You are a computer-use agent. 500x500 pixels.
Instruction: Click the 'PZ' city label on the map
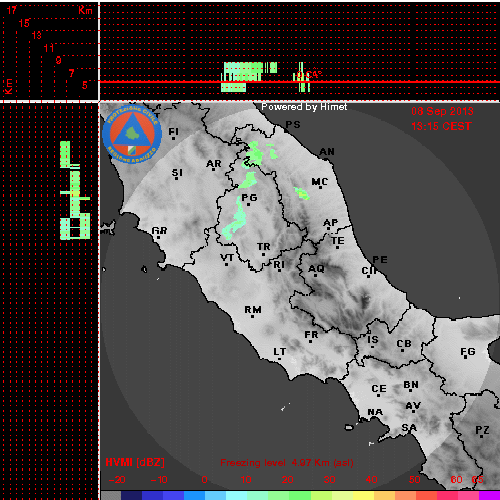[482, 430]
